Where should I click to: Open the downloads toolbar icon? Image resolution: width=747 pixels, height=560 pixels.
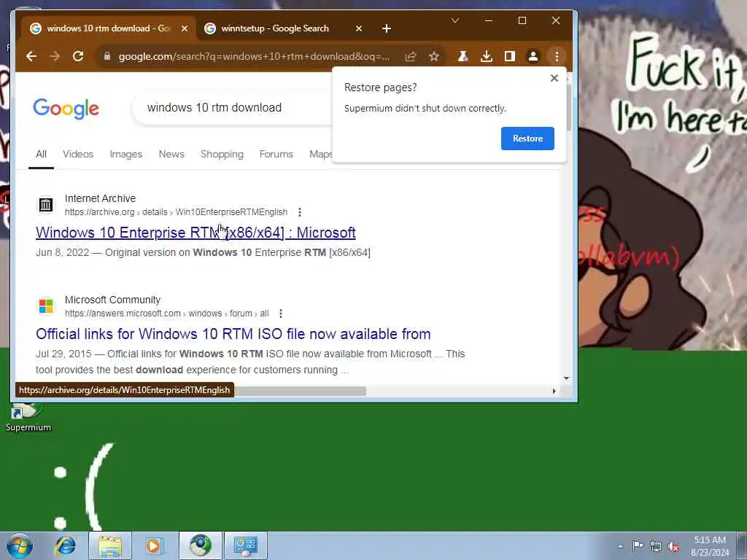pos(486,57)
